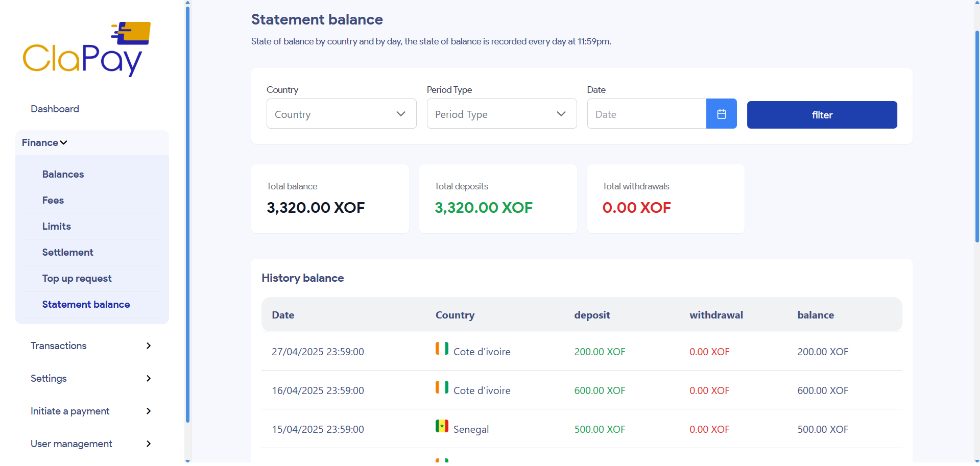Screen dimensions: 980x466
Task: Open the calendar date picker icon
Action: 721,113
